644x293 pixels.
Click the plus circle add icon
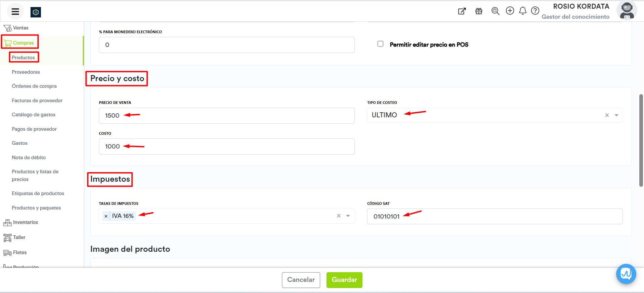(x=510, y=11)
